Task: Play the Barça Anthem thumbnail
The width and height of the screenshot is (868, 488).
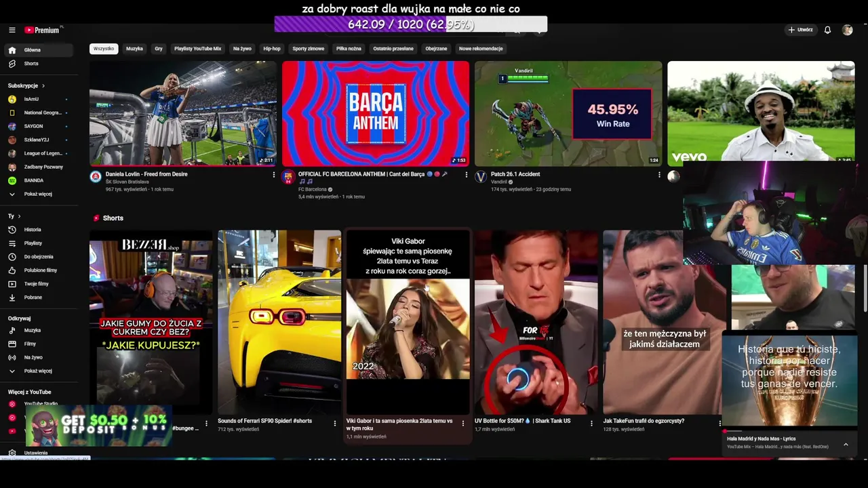Action: click(376, 113)
